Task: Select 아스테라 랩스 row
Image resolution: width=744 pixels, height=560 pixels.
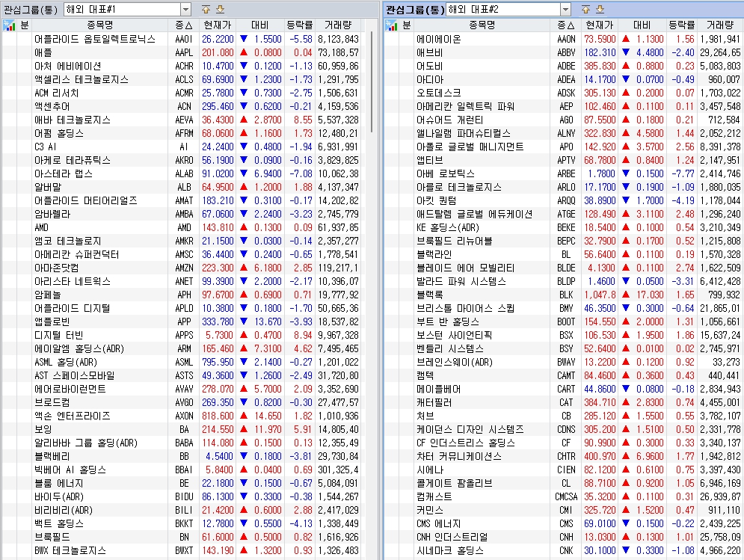Action: [180, 173]
